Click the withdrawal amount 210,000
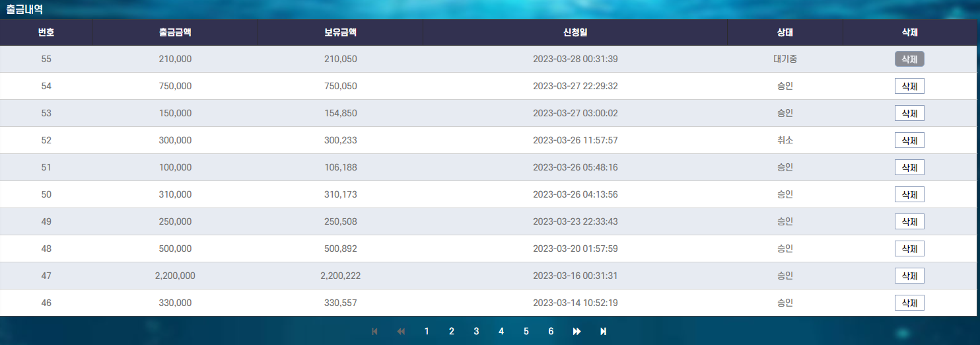This screenshot has height=345, width=980. (175, 59)
